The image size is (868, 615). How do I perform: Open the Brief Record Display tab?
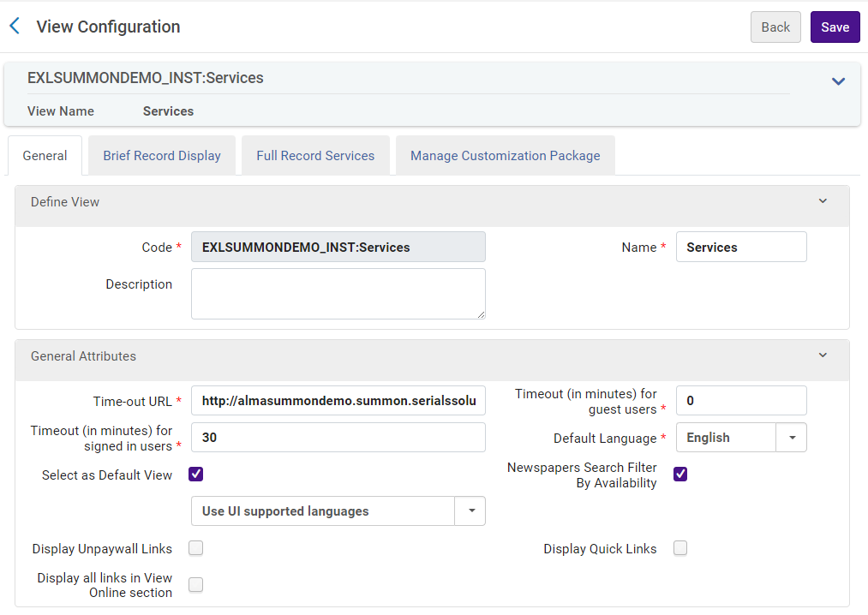(x=162, y=156)
